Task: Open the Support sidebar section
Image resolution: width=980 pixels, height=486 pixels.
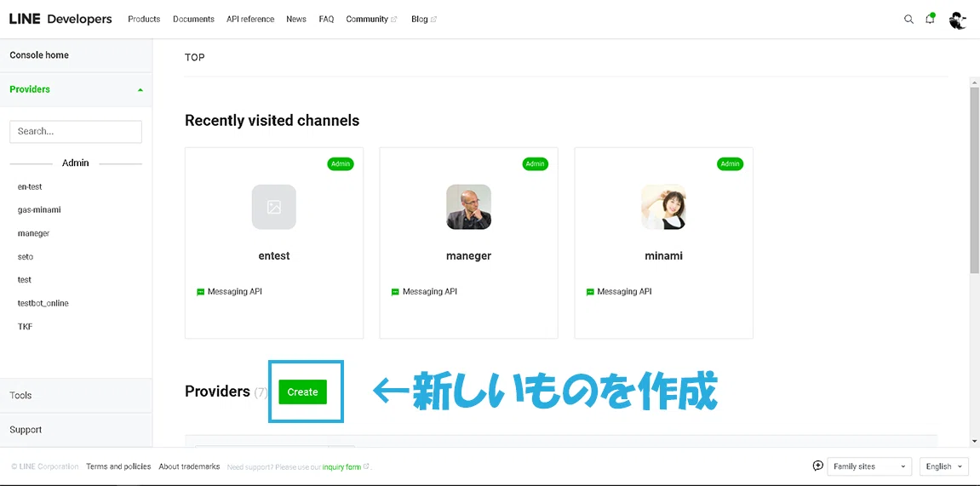Action: (77, 430)
